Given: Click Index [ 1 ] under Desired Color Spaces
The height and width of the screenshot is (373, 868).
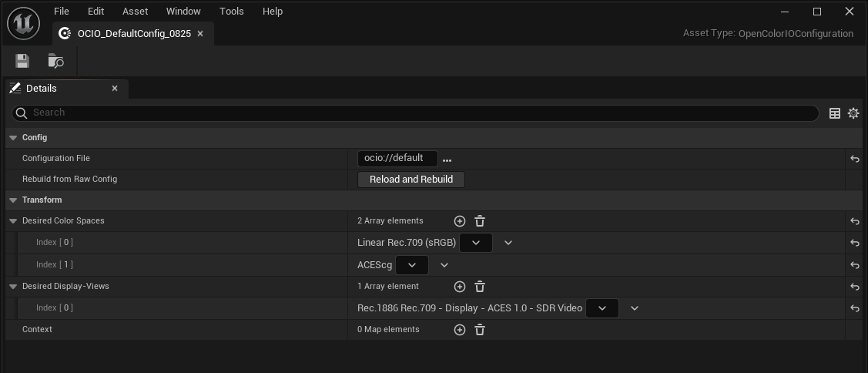Looking at the screenshot, I should 54,265.
